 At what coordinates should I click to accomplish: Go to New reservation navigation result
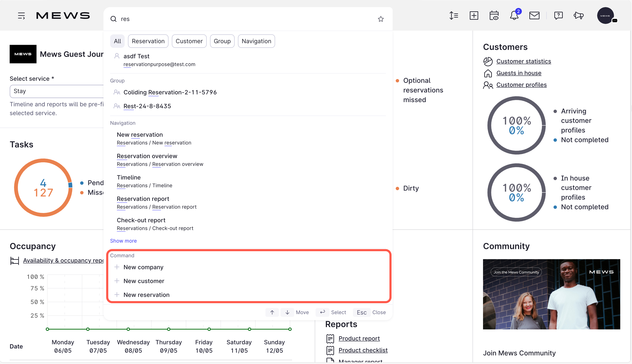point(248,139)
